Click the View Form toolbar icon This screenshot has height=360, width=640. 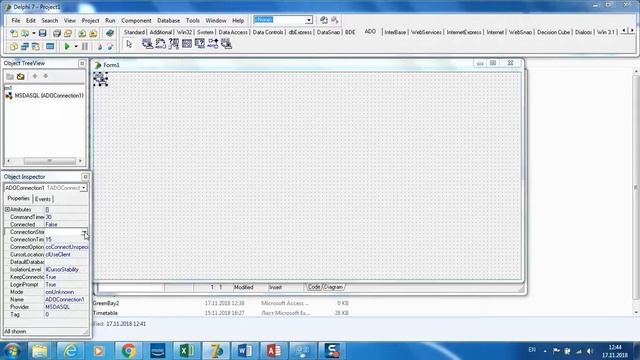25,47
